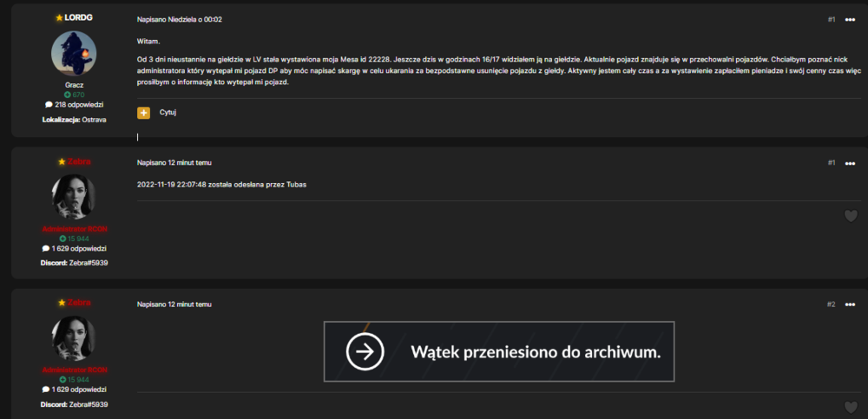Click timestamp on Zebra's Tubas reply

click(x=174, y=163)
